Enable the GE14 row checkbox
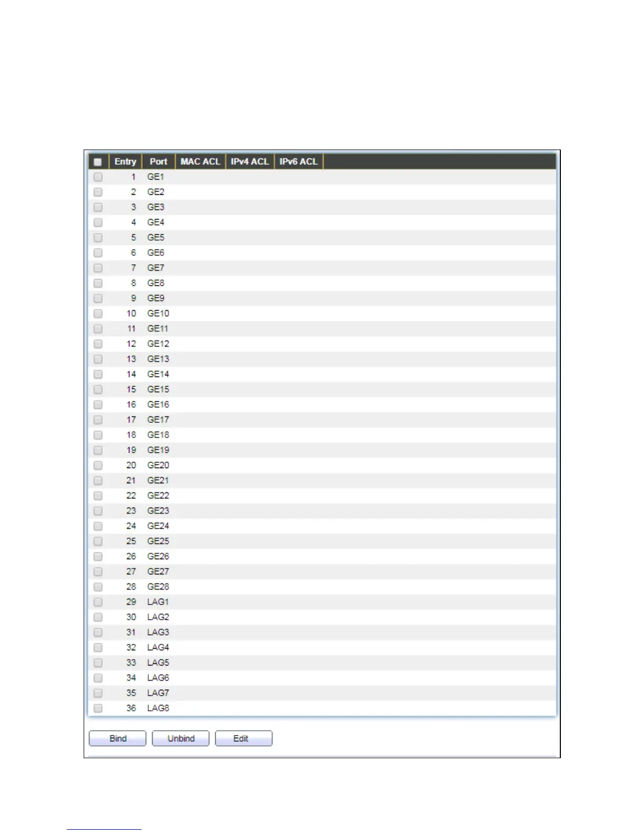This screenshot has height=834, width=644. (x=98, y=374)
